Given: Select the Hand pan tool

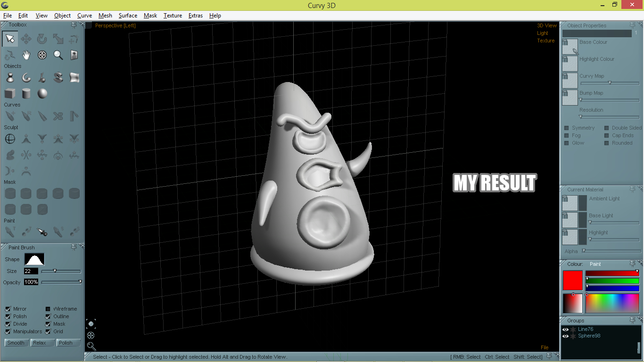Looking at the screenshot, I should (26, 55).
